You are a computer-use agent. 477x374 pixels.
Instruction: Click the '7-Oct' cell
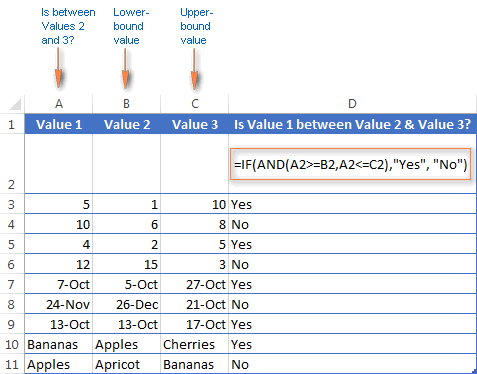pos(59,284)
